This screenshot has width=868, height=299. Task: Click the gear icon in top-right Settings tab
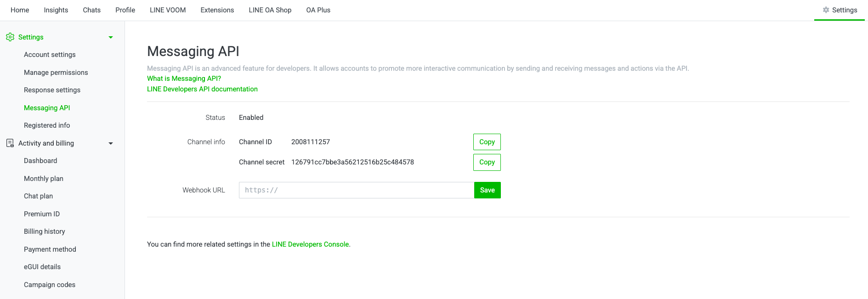tap(826, 10)
